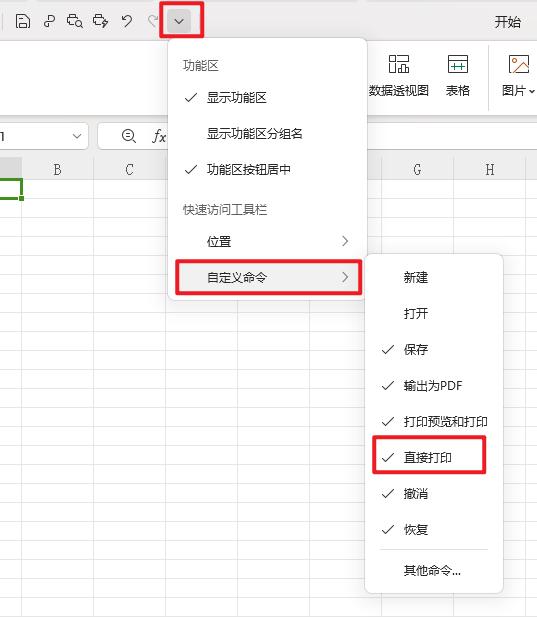This screenshot has width=537, height=617.
Task: Click the Export to PDF icon
Action: pyautogui.click(x=49, y=21)
